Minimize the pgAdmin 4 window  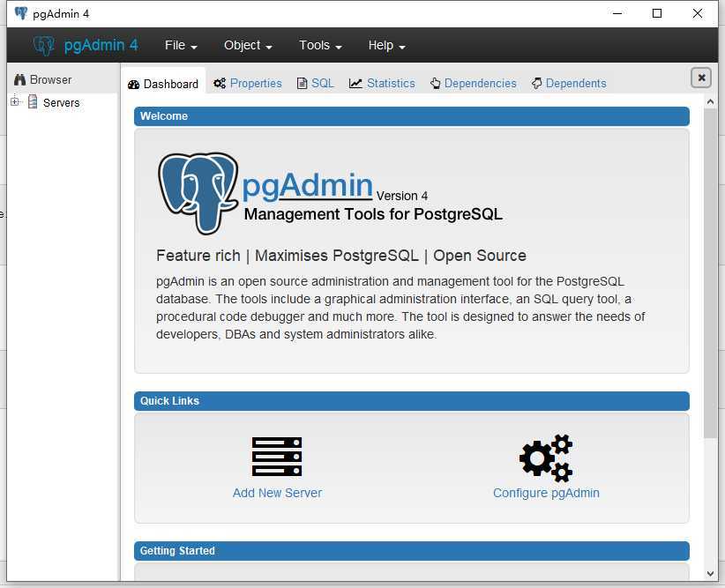(617, 13)
